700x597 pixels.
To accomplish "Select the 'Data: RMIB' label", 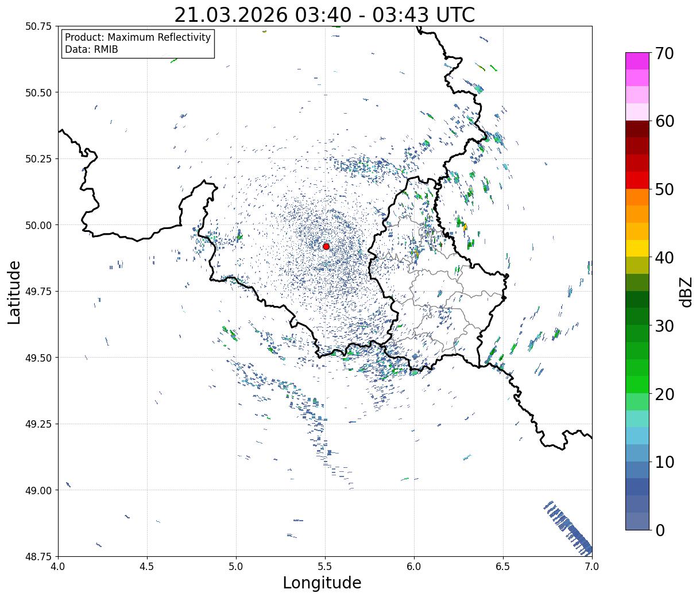I will (91, 49).
